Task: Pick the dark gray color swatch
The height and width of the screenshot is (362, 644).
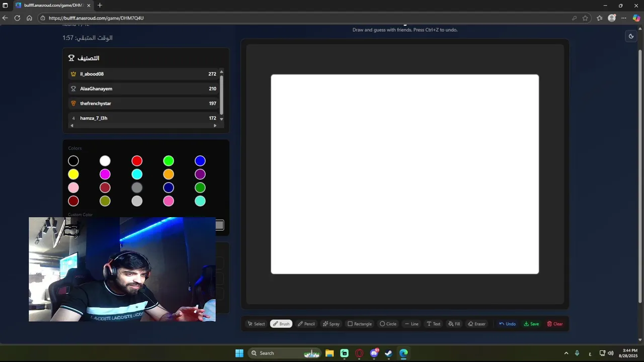Action: [x=137, y=188]
